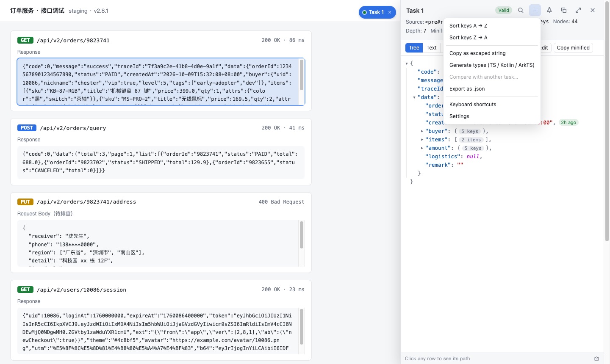The height and width of the screenshot is (364, 610).
Task: Click scrollbar of the orders/9823741 response
Action: pyautogui.click(x=302, y=75)
